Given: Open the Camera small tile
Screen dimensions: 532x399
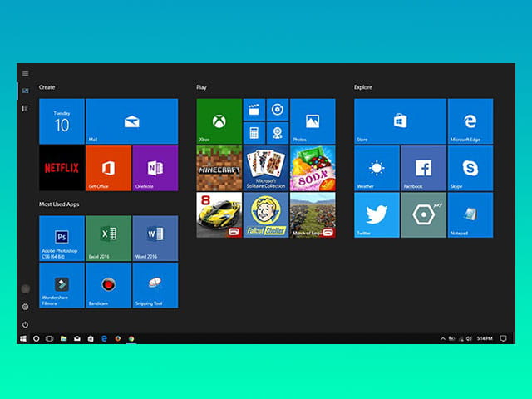Looking at the screenshot, I should 278,133.
